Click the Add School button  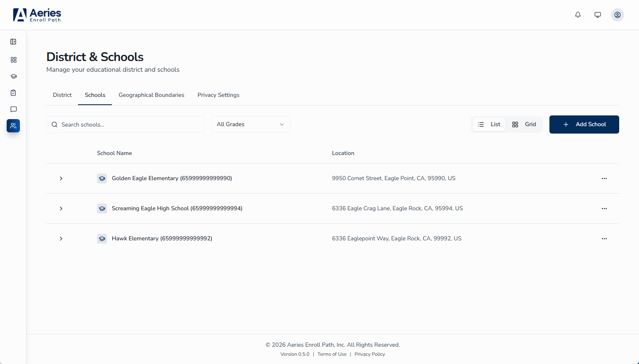point(584,124)
